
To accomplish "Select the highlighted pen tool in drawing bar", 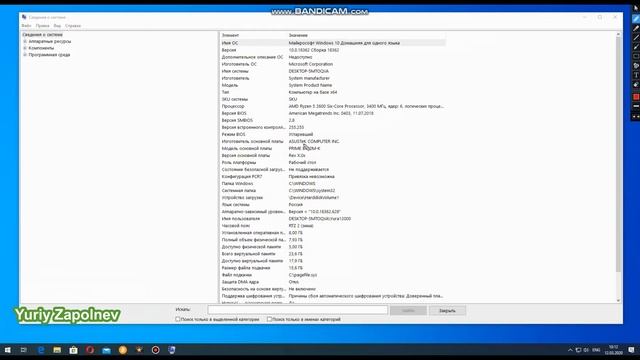I will pos(636,19).
